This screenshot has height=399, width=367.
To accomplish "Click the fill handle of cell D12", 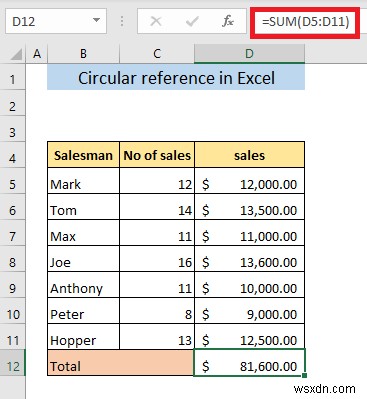I will (x=304, y=376).
